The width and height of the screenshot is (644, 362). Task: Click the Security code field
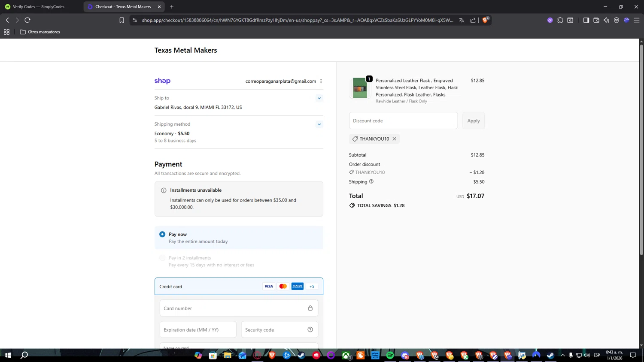pos(279,329)
